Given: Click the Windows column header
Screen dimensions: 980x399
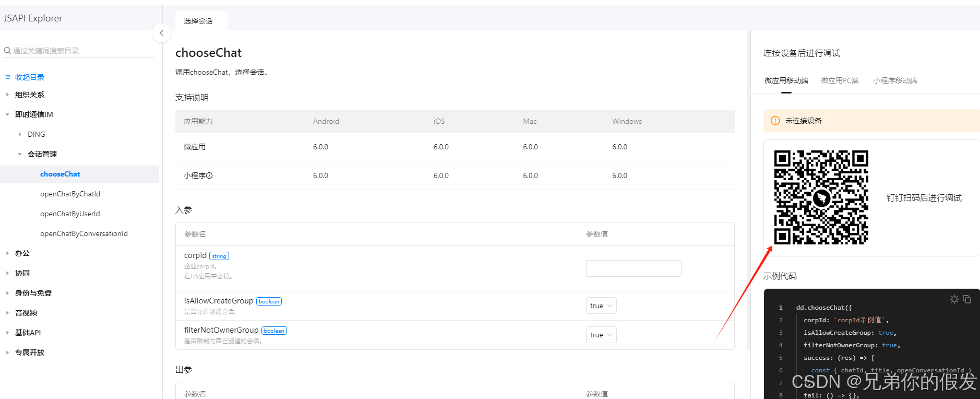Looking at the screenshot, I should pyautogui.click(x=627, y=121).
